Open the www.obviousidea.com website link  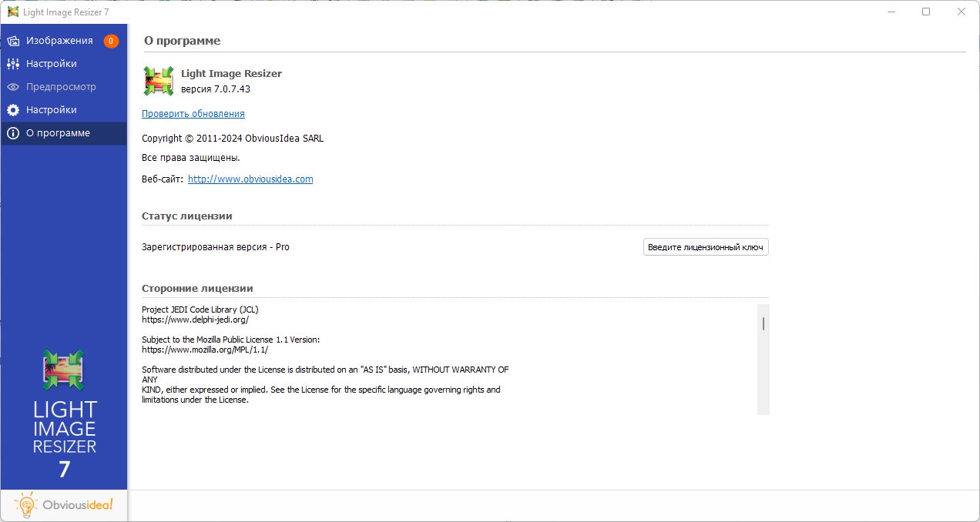coord(250,179)
